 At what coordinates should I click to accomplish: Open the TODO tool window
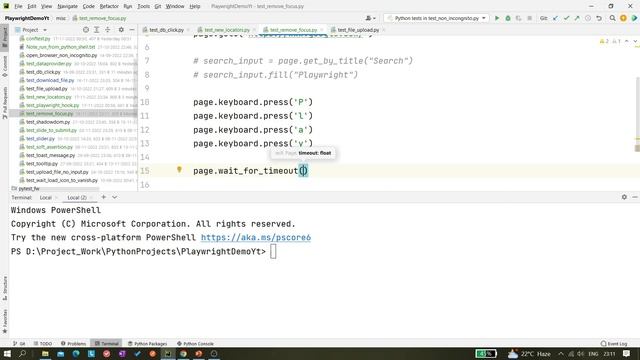pos(43,344)
